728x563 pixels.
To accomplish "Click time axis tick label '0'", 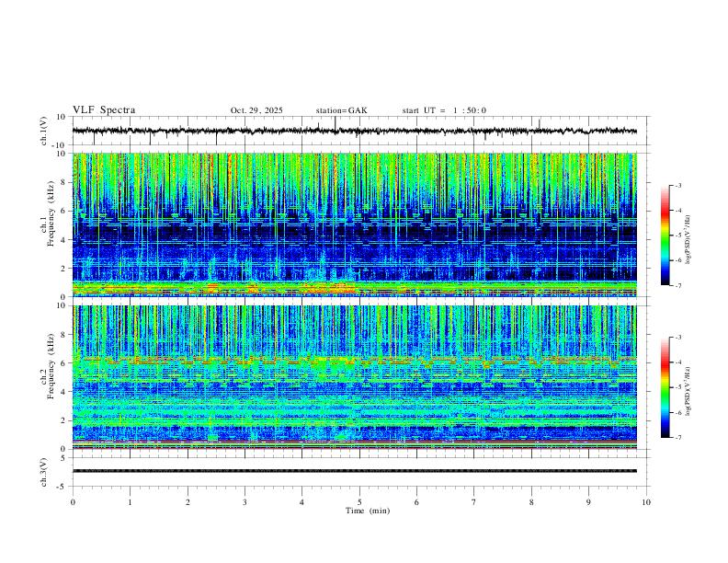I will tap(73, 502).
